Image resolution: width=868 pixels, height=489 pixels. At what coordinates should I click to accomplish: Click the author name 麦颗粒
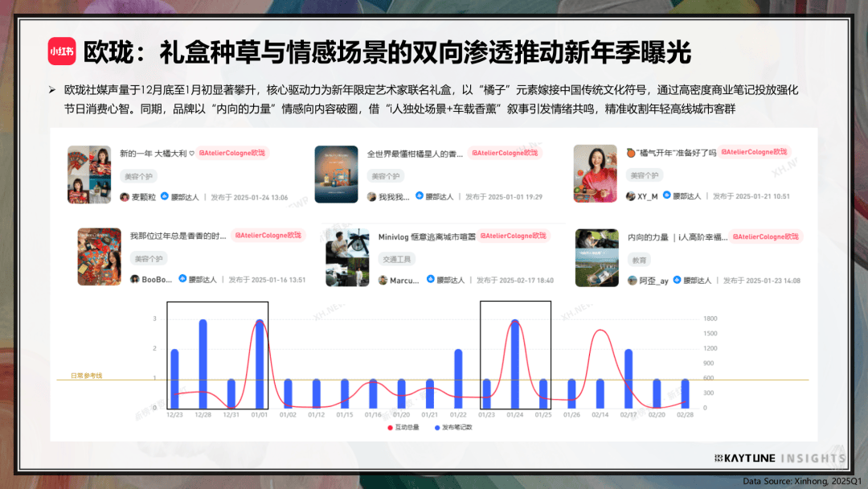143,197
